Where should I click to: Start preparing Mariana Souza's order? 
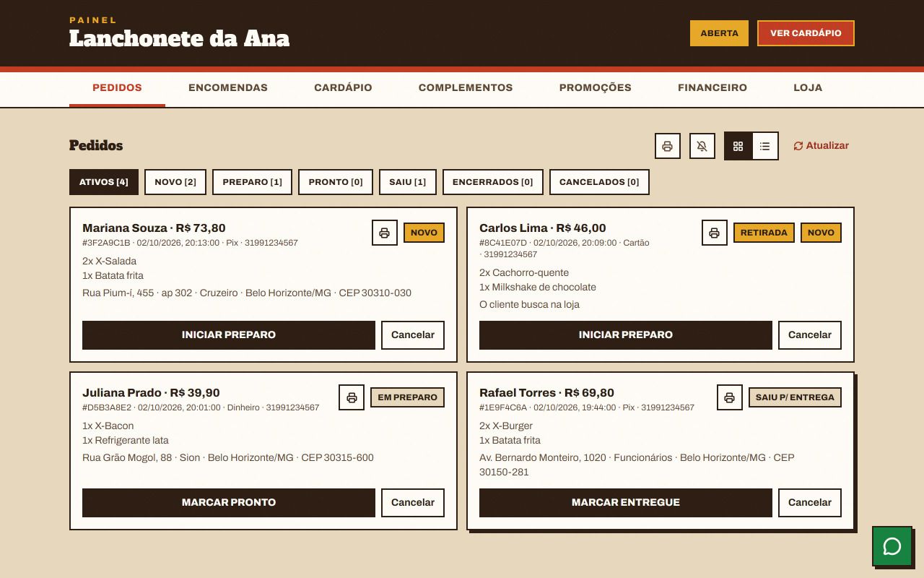point(229,335)
